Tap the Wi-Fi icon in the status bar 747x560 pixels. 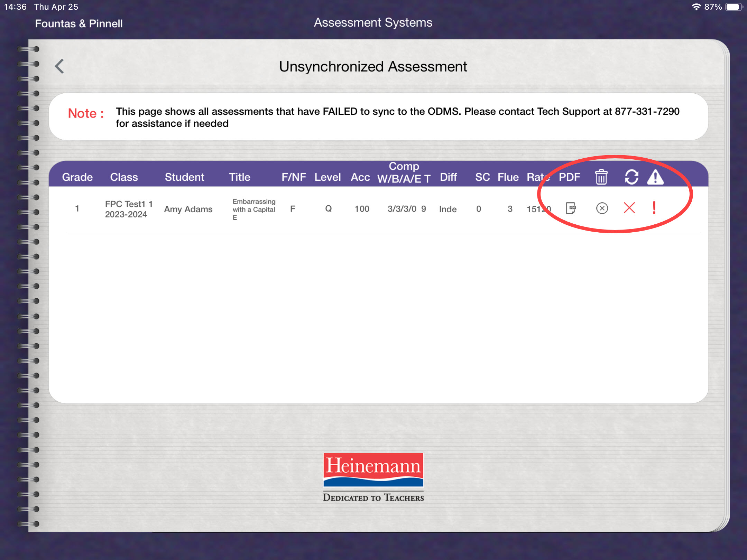[x=696, y=6]
